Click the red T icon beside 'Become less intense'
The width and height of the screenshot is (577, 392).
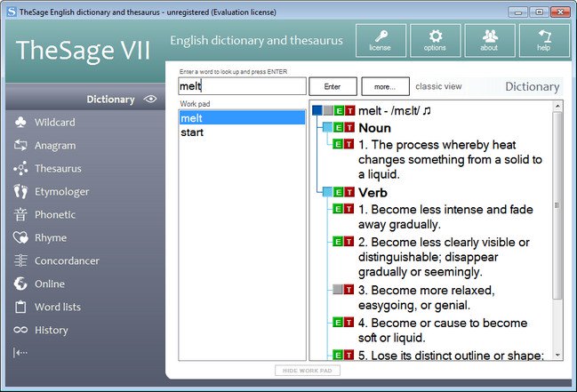[x=349, y=209]
